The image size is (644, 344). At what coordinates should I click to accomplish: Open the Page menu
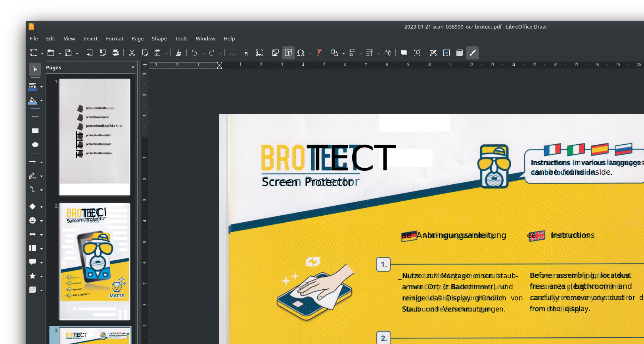[138, 38]
